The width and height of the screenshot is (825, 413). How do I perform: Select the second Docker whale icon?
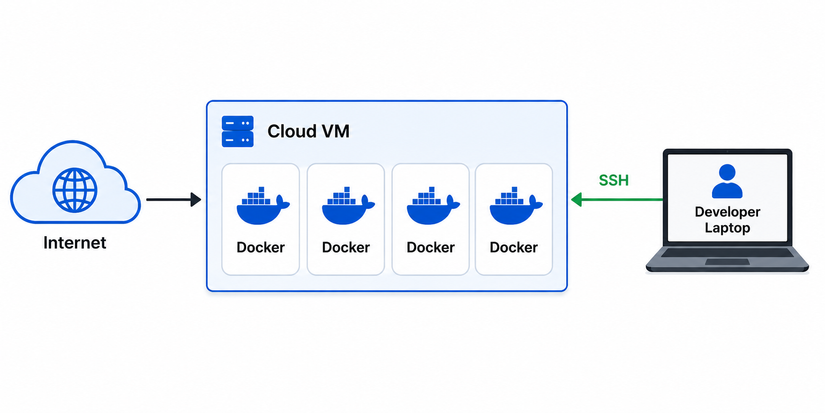[x=348, y=206]
